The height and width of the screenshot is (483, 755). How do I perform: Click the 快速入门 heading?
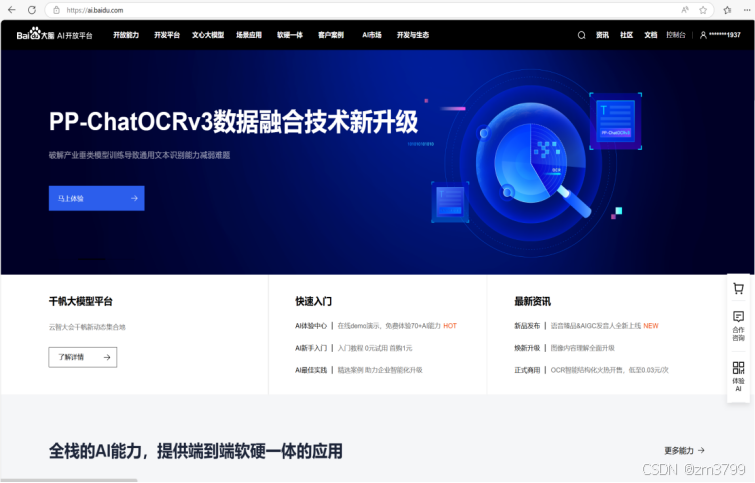(x=313, y=301)
